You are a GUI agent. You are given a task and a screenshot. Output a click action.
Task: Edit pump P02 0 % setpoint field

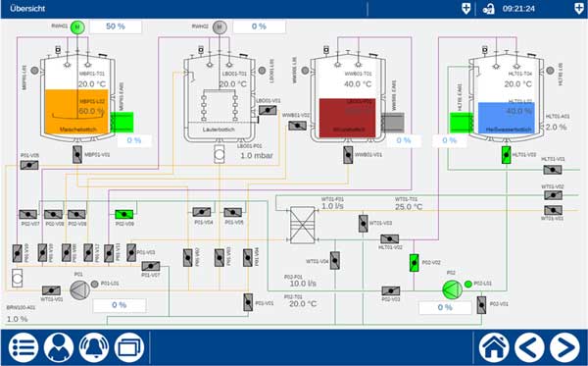tap(445, 308)
